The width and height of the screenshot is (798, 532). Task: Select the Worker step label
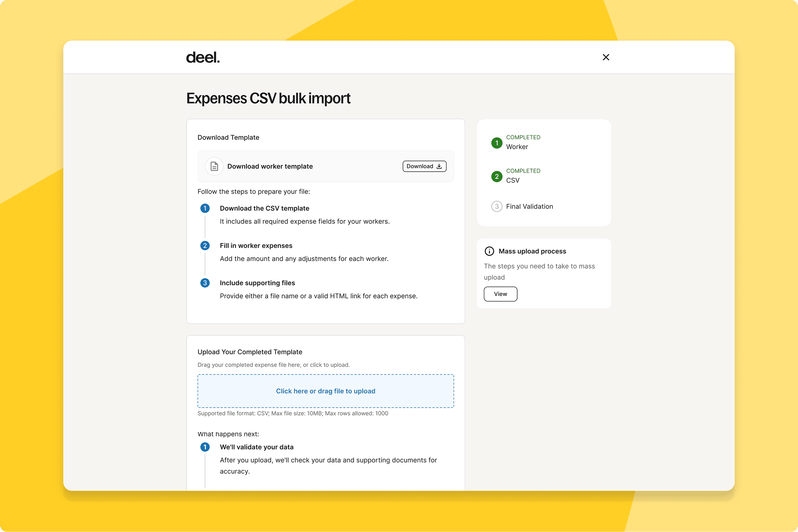point(517,147)
